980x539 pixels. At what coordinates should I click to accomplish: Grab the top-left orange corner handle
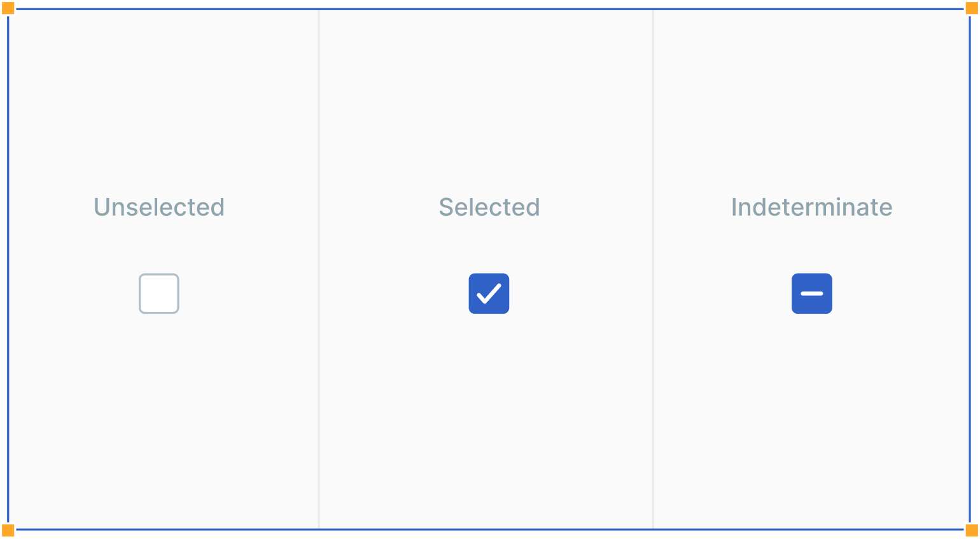(x=8, y=8)
